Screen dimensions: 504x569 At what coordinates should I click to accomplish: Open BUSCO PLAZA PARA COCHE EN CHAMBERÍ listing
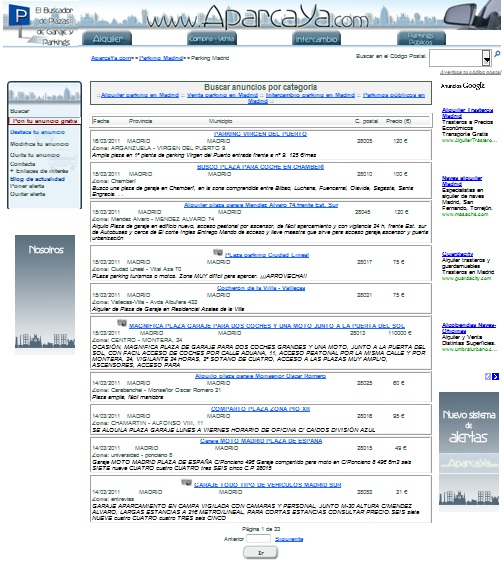point(261,167)
